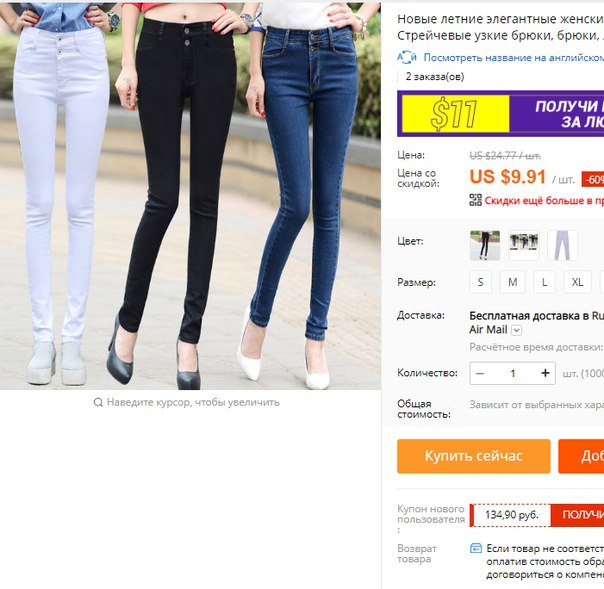Viewport: 604px width, 589px height.
Task: Increase quantity with the plus button
Action: [545, 373]
